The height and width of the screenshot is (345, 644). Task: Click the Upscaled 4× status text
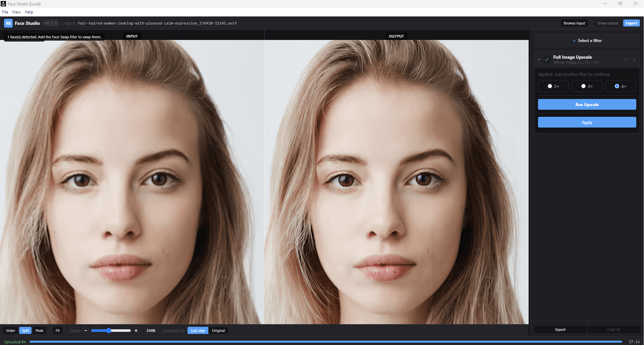click(x=15, y=342)
